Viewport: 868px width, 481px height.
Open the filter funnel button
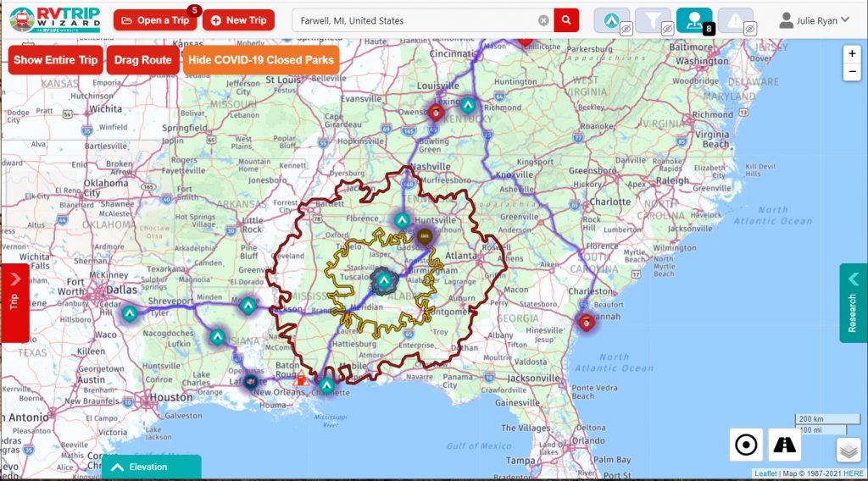coord(653,21)
